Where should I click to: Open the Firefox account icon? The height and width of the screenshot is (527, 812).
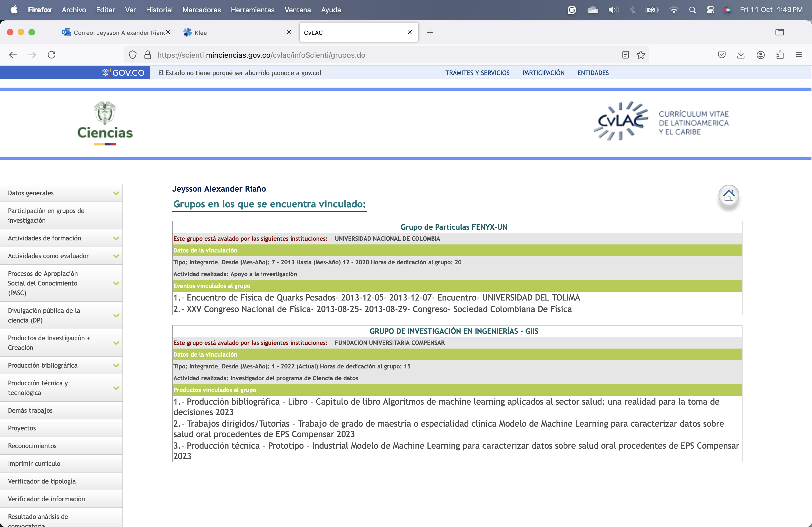(x=760, y=55)
